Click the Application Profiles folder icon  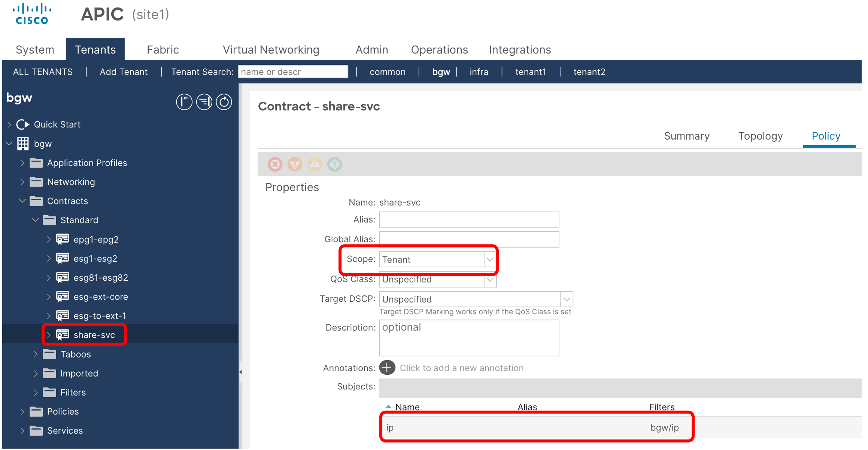tap(36, 163)
